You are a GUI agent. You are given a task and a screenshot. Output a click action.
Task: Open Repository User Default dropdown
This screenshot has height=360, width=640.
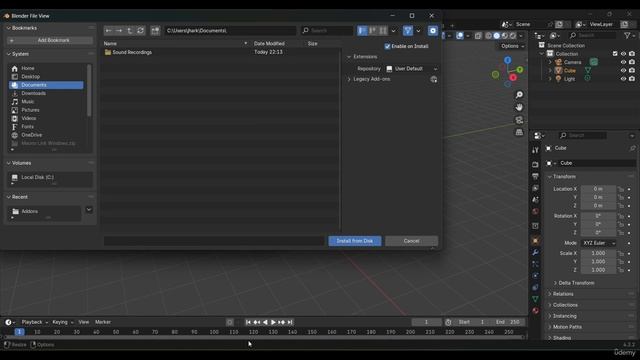click(411, 69)
